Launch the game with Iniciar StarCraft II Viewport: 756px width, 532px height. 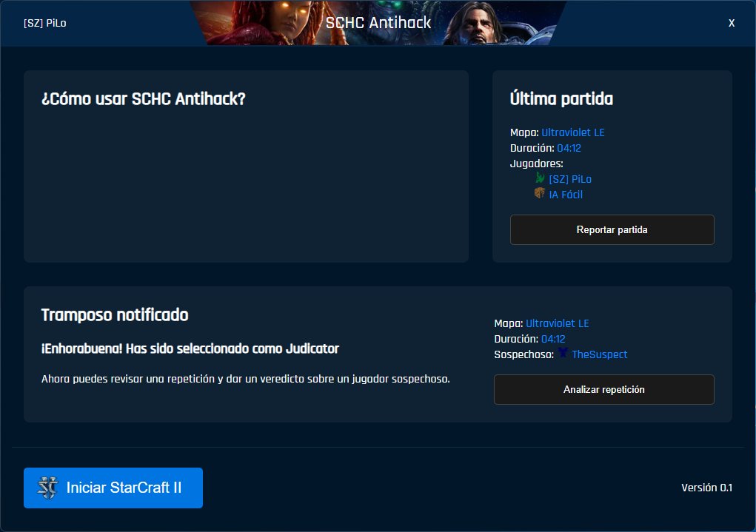[x=113, y=488]
